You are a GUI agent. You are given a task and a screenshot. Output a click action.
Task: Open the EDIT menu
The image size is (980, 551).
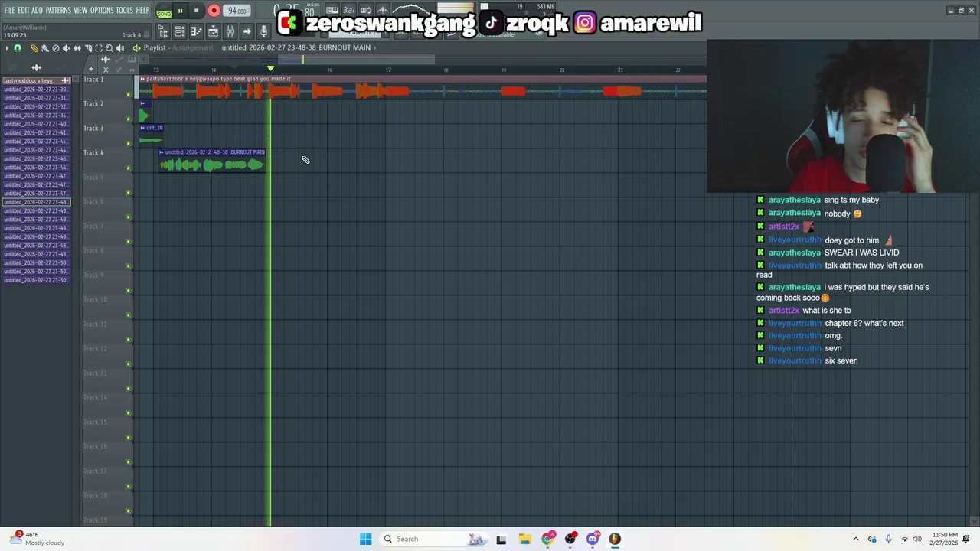point(23,10)
